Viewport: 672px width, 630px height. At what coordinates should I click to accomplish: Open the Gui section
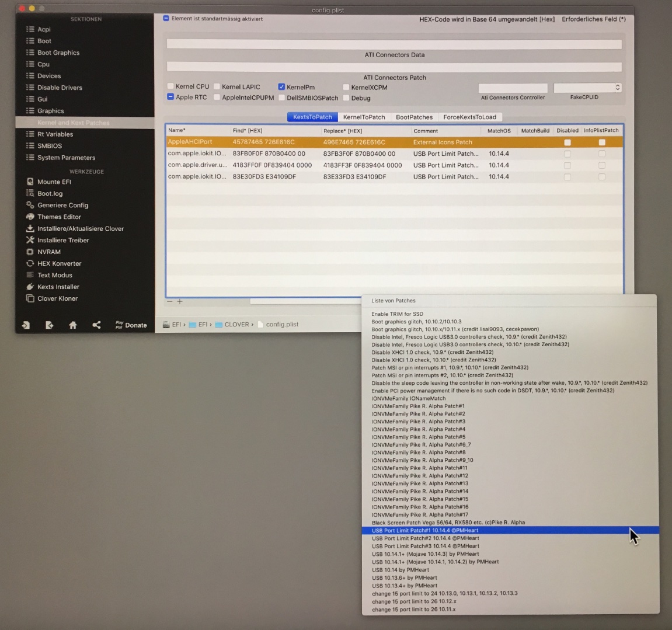pos(42,99)
